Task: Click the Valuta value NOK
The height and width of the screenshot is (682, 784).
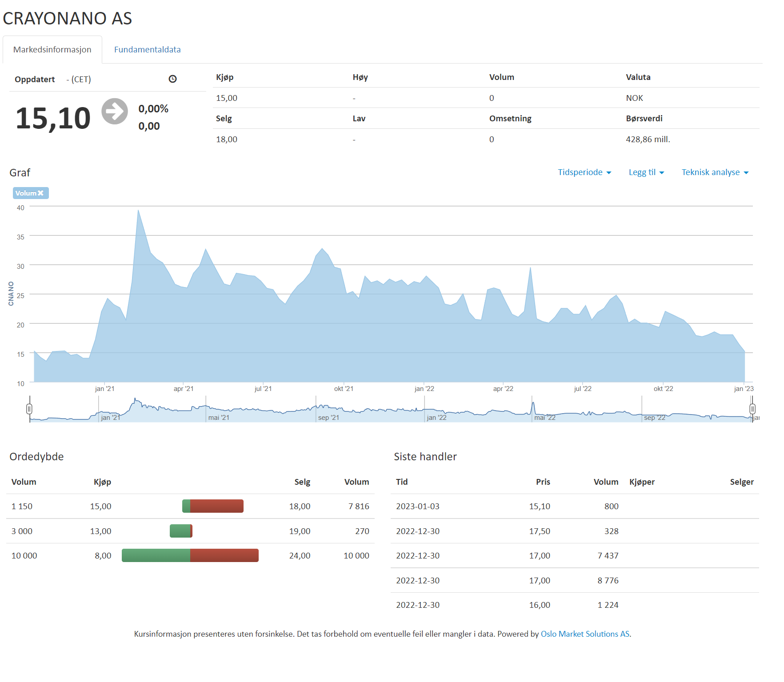Action: coord(634,98)
